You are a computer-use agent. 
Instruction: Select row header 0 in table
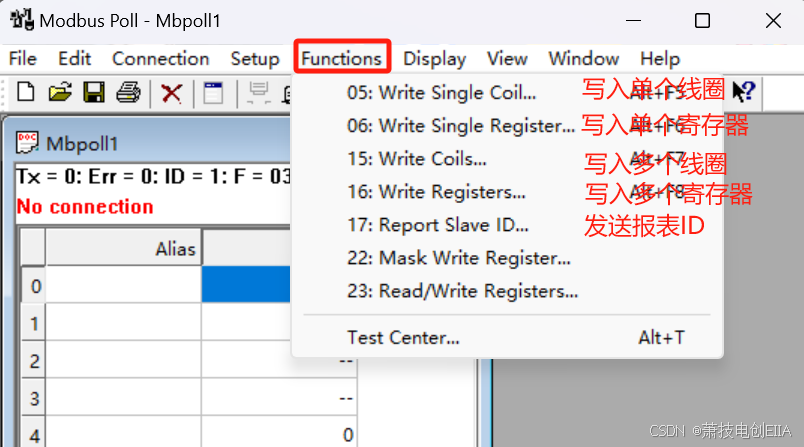[x=34, y=285]
